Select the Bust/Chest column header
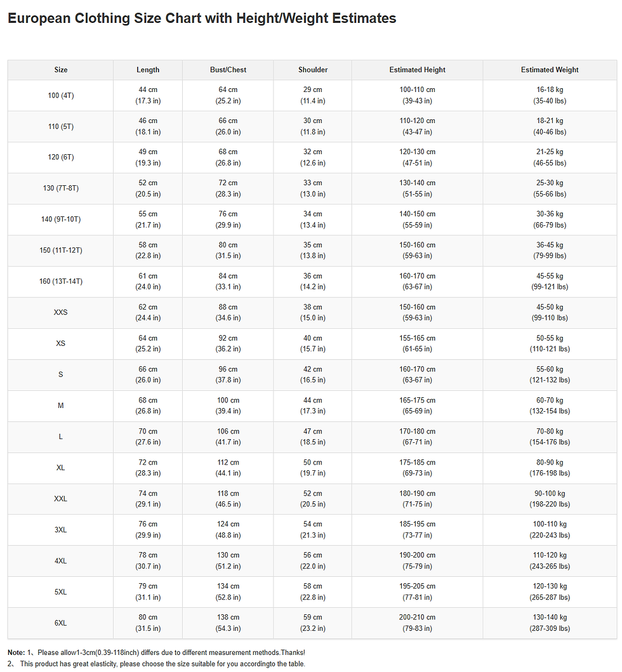The height and width of the screenshot is (672, 622). point(228,70)
